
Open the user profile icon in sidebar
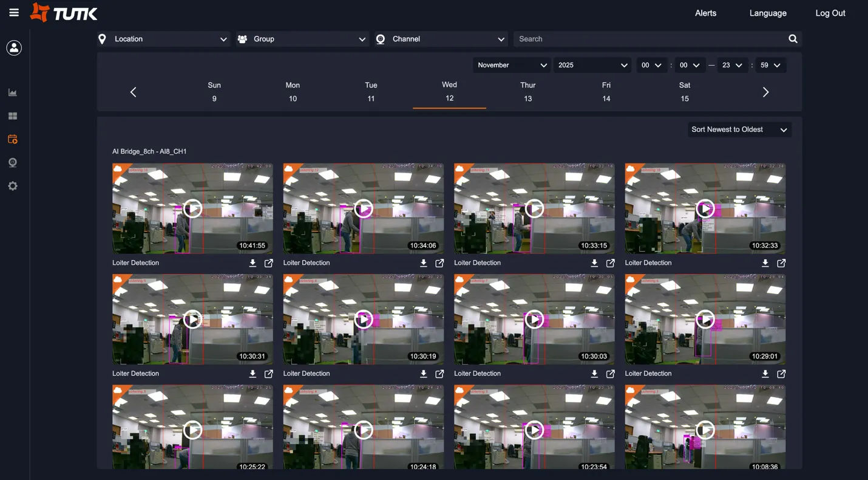(x=13, y=47)
